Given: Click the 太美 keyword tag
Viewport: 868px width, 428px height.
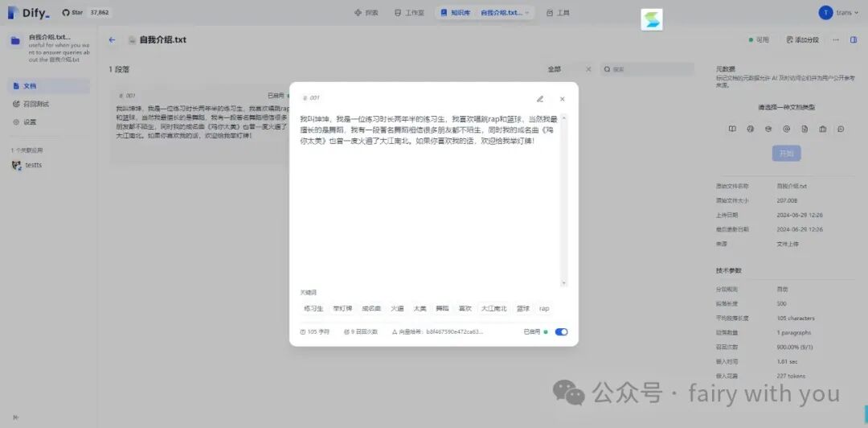Looking at the screenshot, I should (420, 308).
